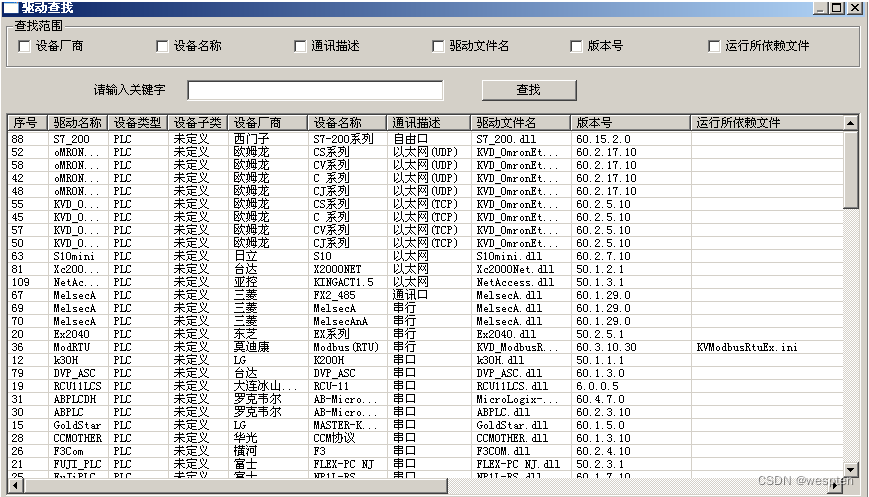Screen dimensions: 869x497
Task: Click the 查找 search button
Action: point(528,90)
